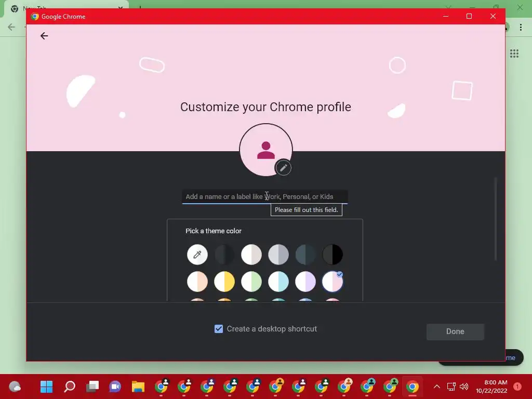
Task: Click the profile avatar circle
Action: point(266,150)
